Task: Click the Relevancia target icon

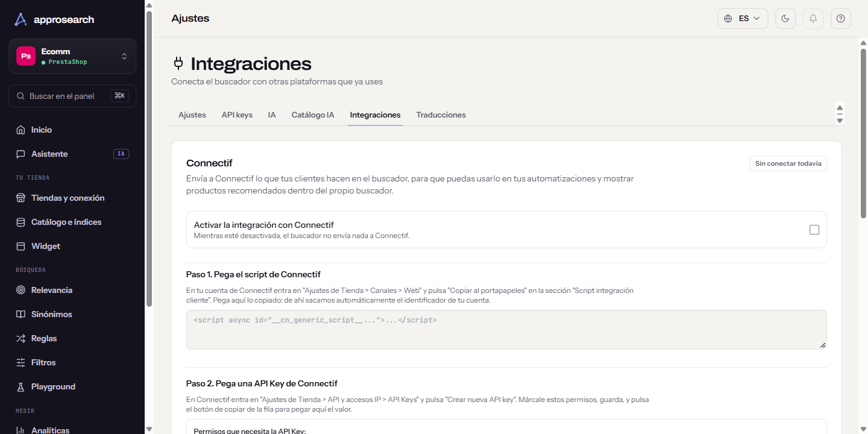Action: pyautogui.click(x=20, y=290)
